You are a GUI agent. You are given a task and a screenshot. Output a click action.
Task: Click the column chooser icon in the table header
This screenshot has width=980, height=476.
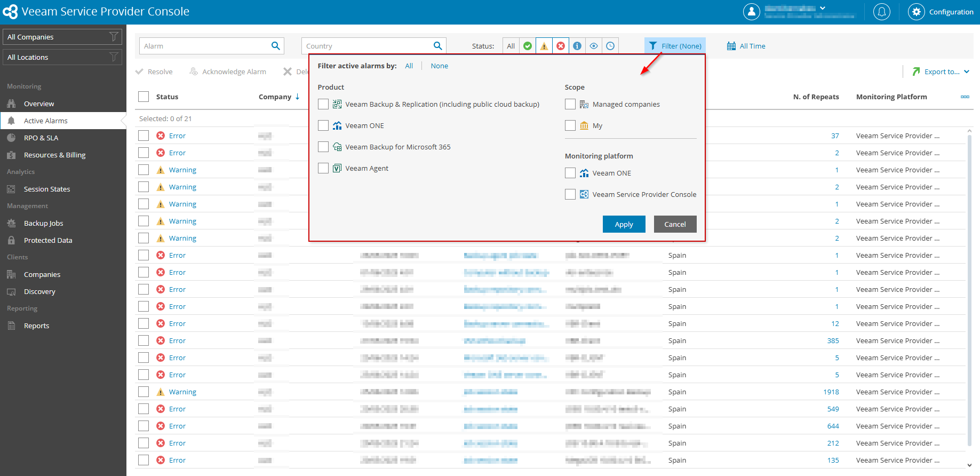click(x=965, y=97)
